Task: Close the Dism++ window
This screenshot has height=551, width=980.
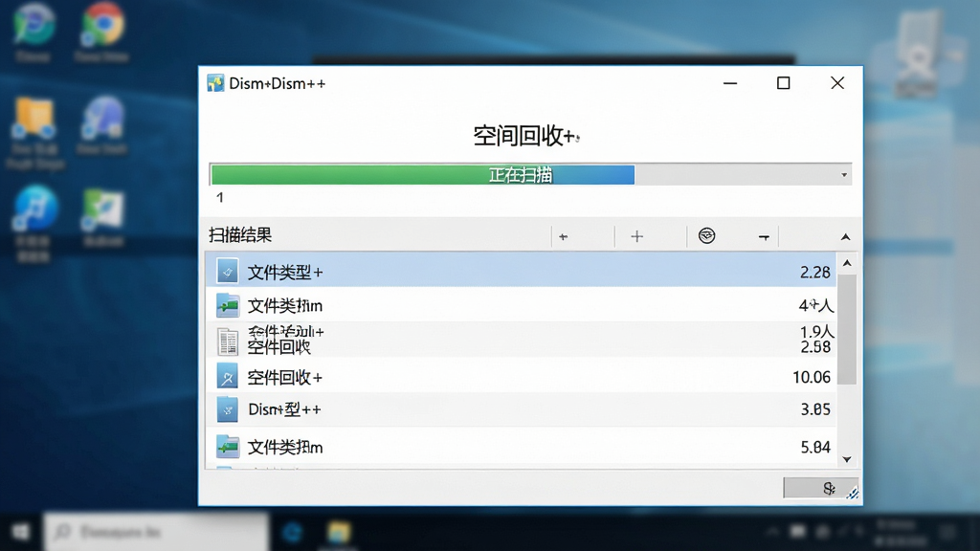Action: 837,83
